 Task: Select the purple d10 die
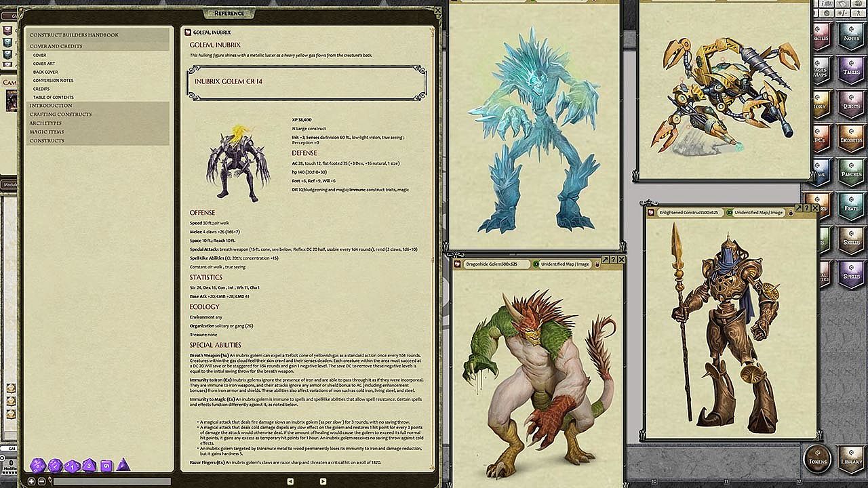tap(72, 466)
